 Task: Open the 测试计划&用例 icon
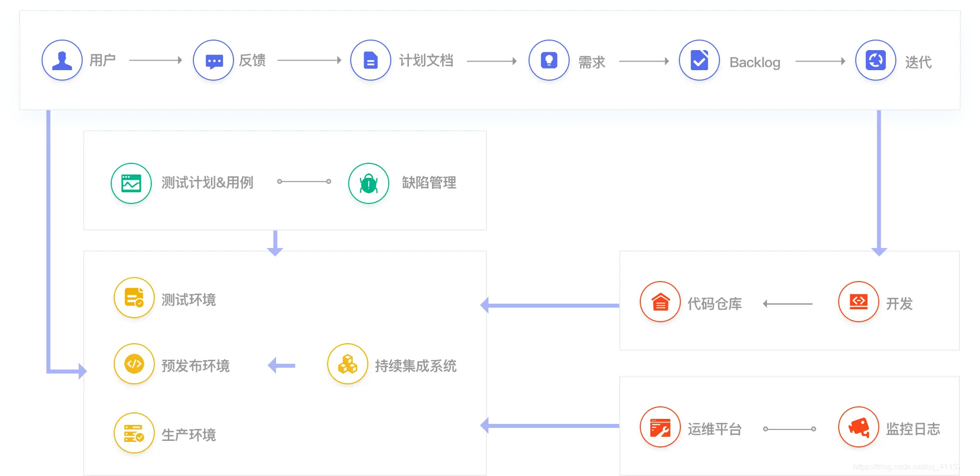click(x=131, y=183)
